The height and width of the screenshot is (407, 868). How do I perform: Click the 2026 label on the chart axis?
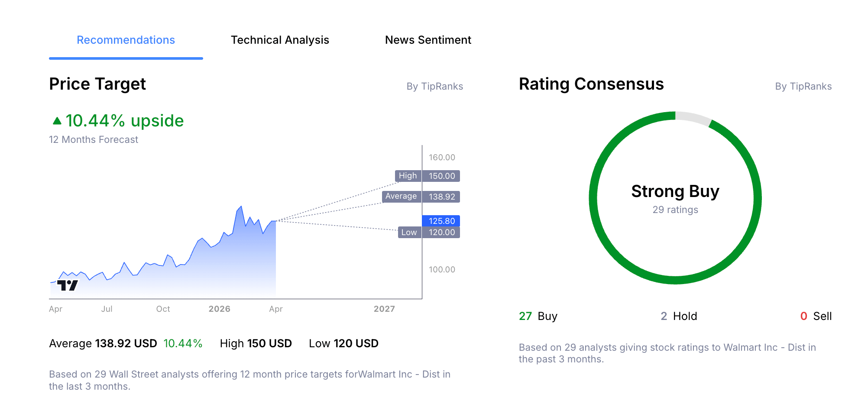(220, 309)
